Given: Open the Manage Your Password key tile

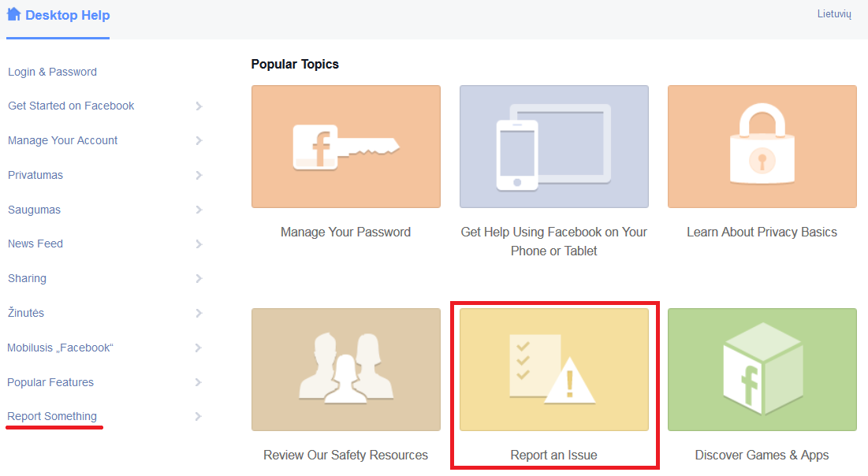Looking at the screenshot, I should [346, 147].
